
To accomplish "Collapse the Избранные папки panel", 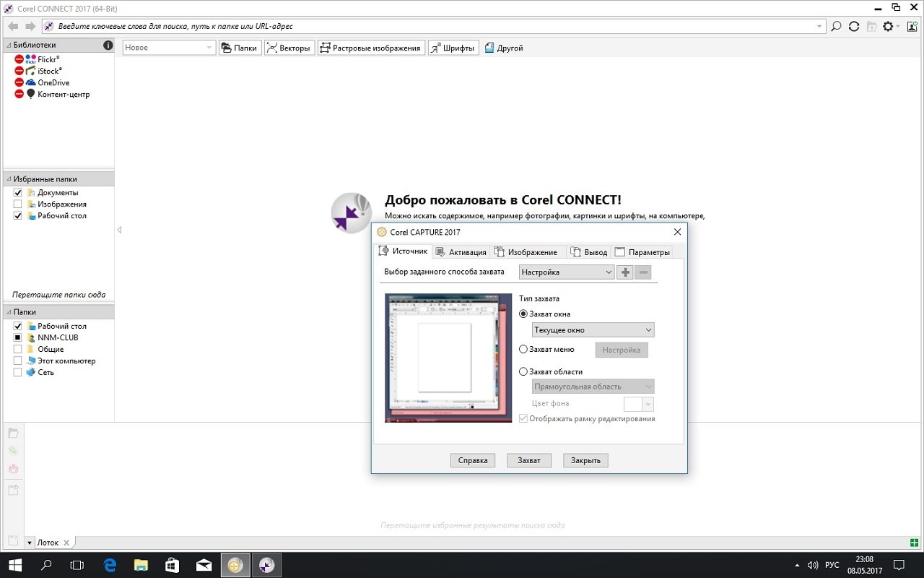I will (x=9, y=179).
